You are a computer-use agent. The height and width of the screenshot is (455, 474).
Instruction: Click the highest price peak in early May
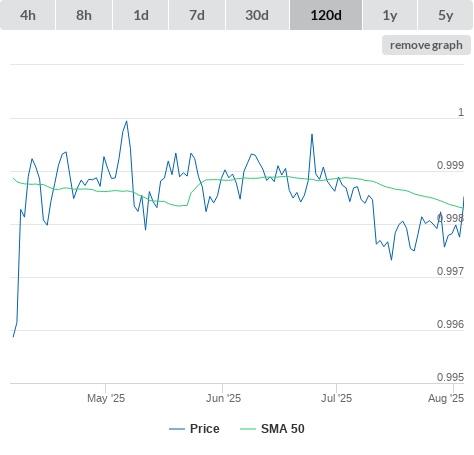[x=126, y=121]
